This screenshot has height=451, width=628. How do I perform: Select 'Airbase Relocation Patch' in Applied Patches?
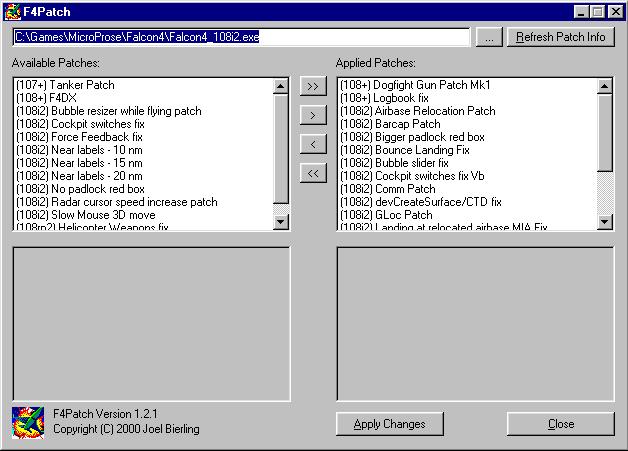417,112
